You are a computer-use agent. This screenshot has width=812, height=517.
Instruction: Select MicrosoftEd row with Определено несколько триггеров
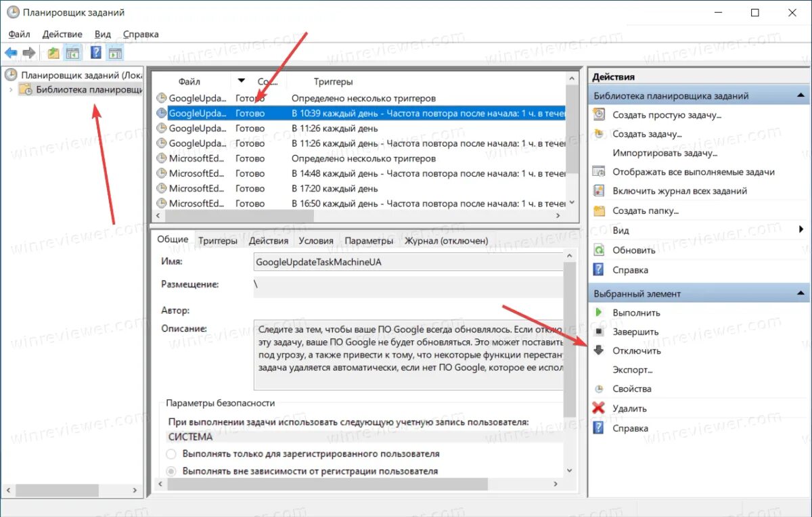pos(360,158)
